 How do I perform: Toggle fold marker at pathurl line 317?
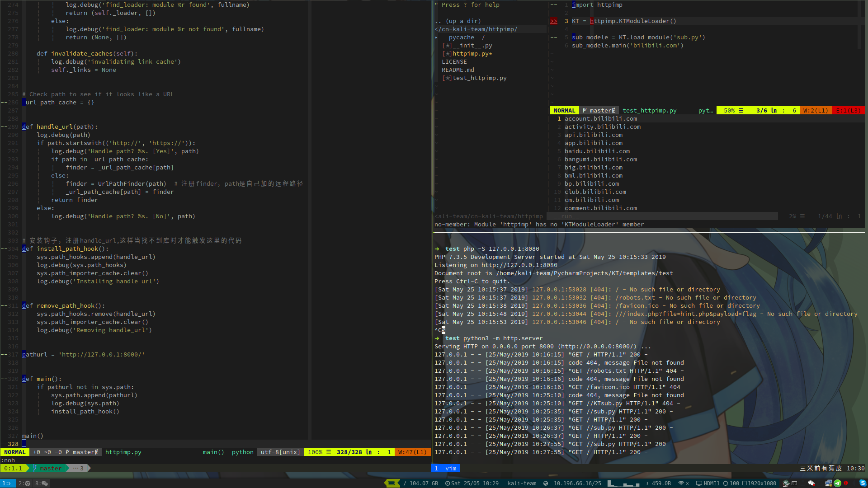(x=4, y=355)
